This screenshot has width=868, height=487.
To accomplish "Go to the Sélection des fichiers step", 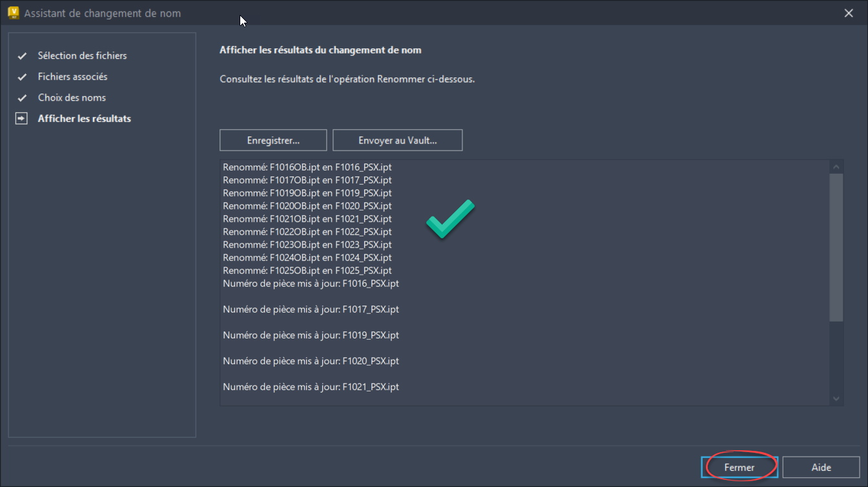I will point(82,56).
